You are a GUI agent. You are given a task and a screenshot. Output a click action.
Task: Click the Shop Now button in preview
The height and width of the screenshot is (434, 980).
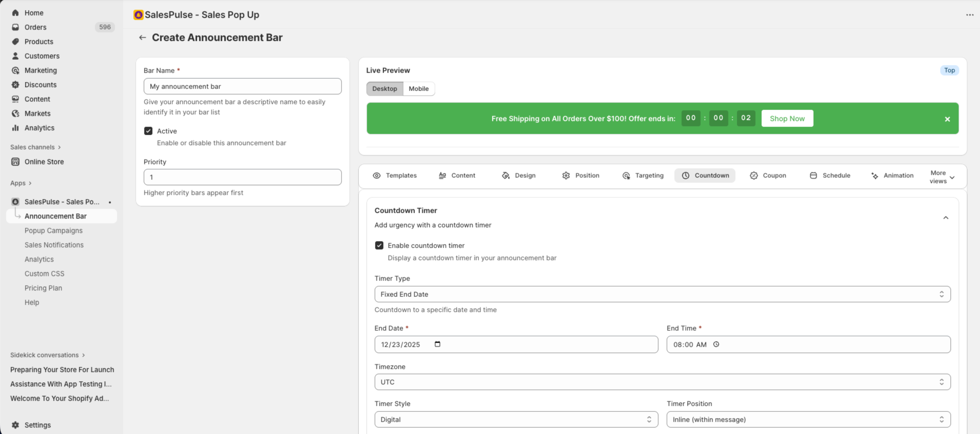point(787,118)
